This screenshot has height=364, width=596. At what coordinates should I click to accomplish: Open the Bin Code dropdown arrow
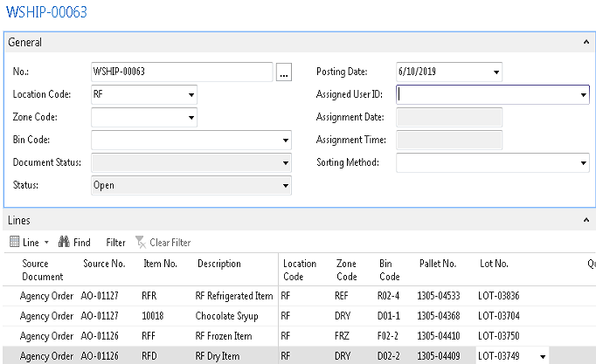point(285,140)
